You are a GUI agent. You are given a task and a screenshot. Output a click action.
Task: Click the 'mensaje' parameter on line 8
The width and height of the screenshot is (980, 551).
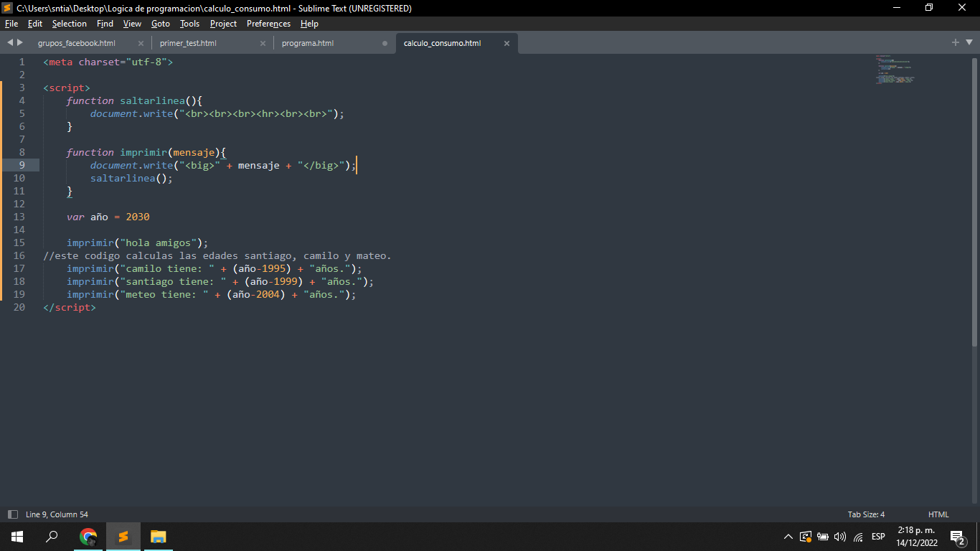(x=194, y=152)
